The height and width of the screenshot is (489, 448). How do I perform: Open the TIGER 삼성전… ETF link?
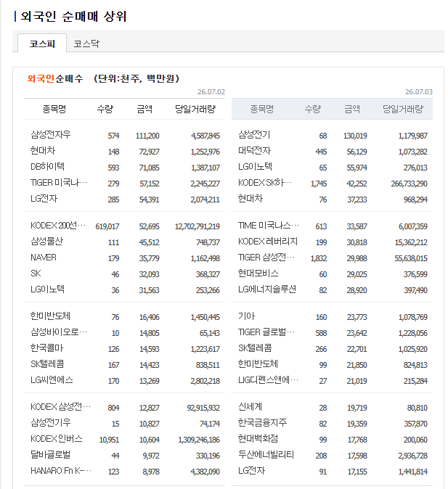click(266, 258)
